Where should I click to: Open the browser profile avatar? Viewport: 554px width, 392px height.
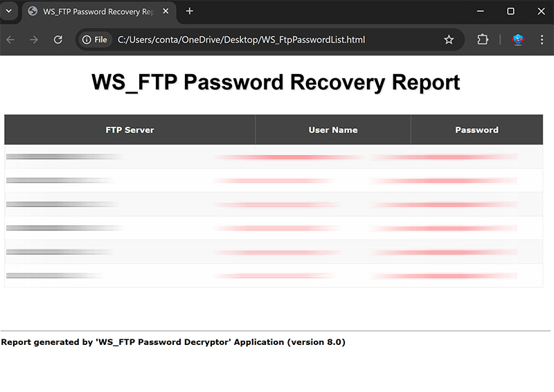click(x=518, y=39)
